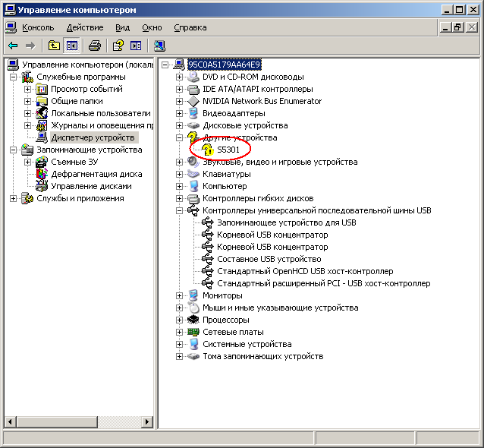
Task: Click the Службы и приложения icon
Action: tap(27, 198)
